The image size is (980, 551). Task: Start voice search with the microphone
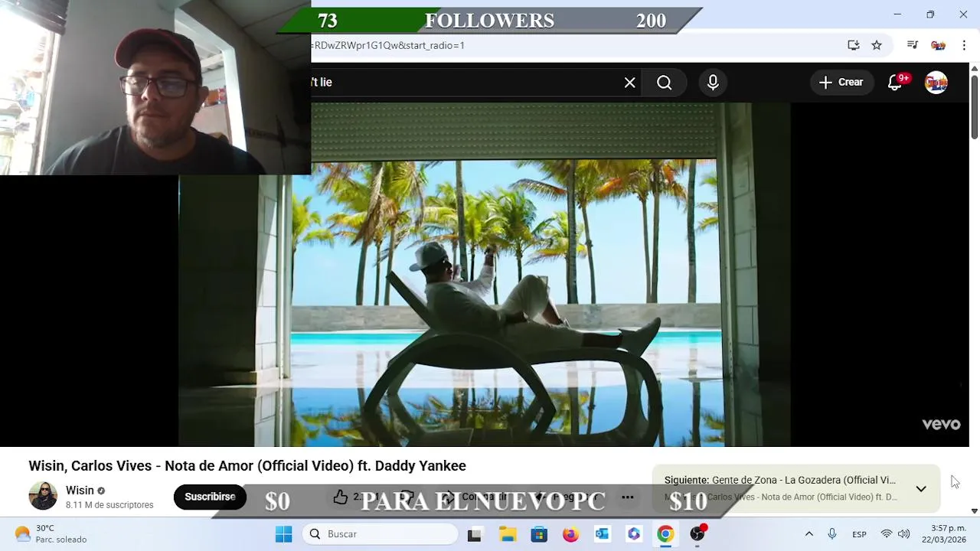coord(713,83)
